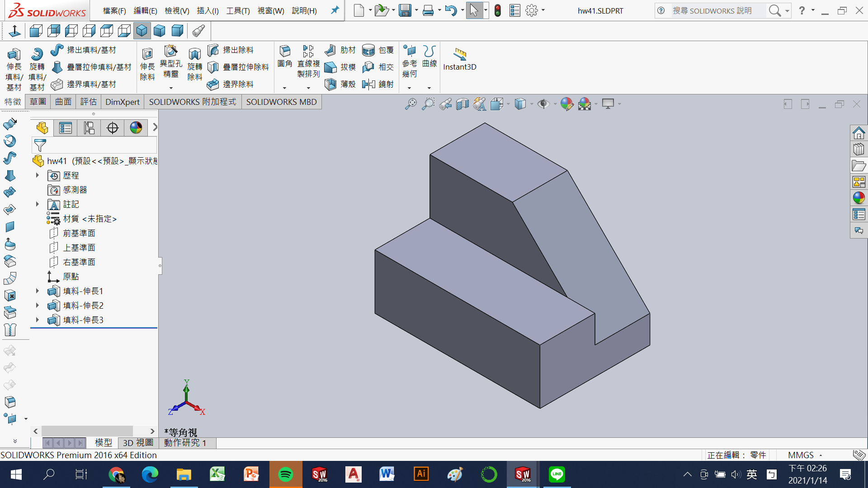
Task: Expand the 歷程 History folder
Action: [38, 175]
